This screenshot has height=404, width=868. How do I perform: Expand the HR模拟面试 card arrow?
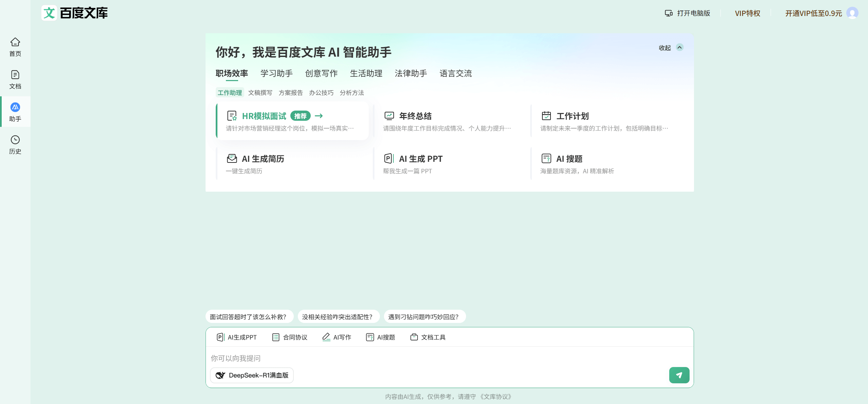point(319,116)
